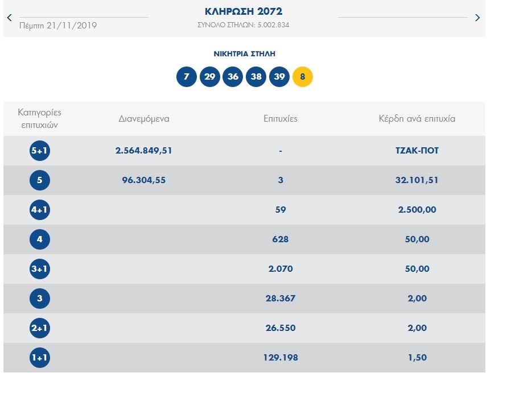Select the 5+1 category badge
Screen dimensions: 532x410
click(x=40, y=151)
